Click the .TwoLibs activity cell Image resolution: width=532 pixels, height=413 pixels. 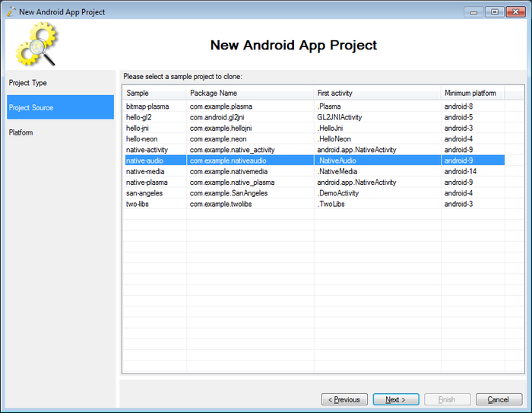tap(331, 204)
